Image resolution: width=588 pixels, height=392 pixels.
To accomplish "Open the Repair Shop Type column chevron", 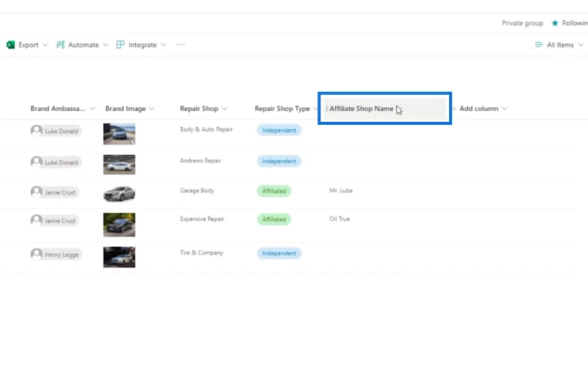I will 315,109.
